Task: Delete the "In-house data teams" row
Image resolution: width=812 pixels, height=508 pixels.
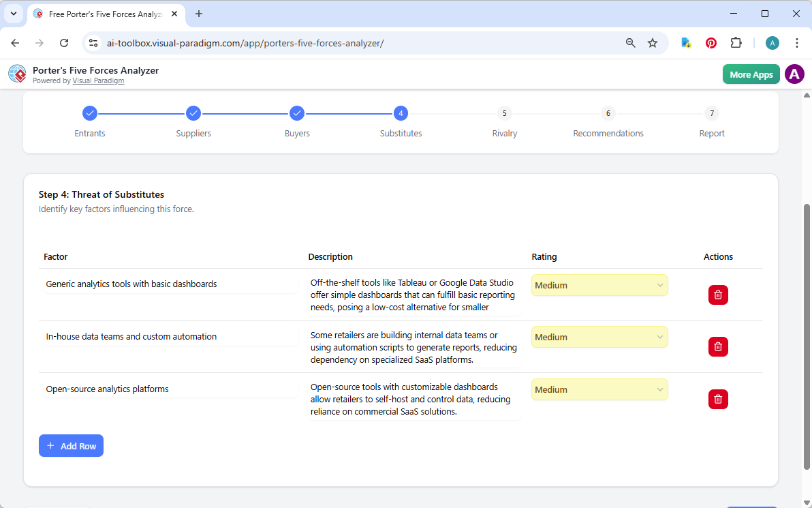Action: (x=718, y=346)
